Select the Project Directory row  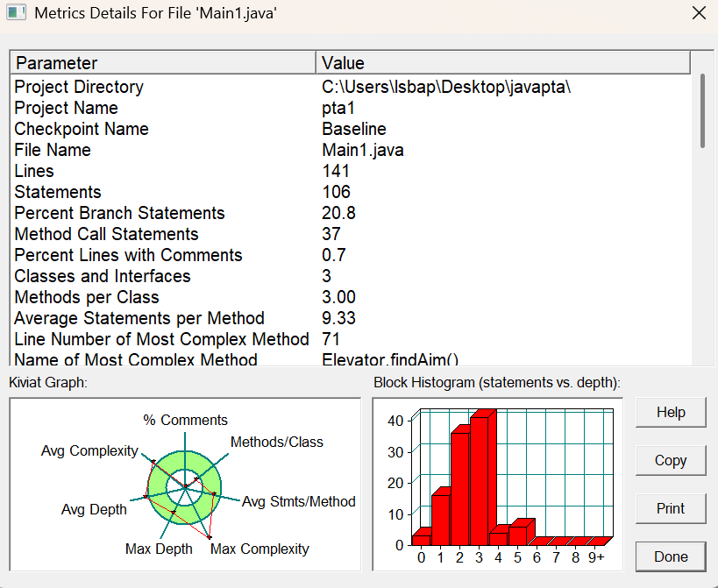coord(351,87)
